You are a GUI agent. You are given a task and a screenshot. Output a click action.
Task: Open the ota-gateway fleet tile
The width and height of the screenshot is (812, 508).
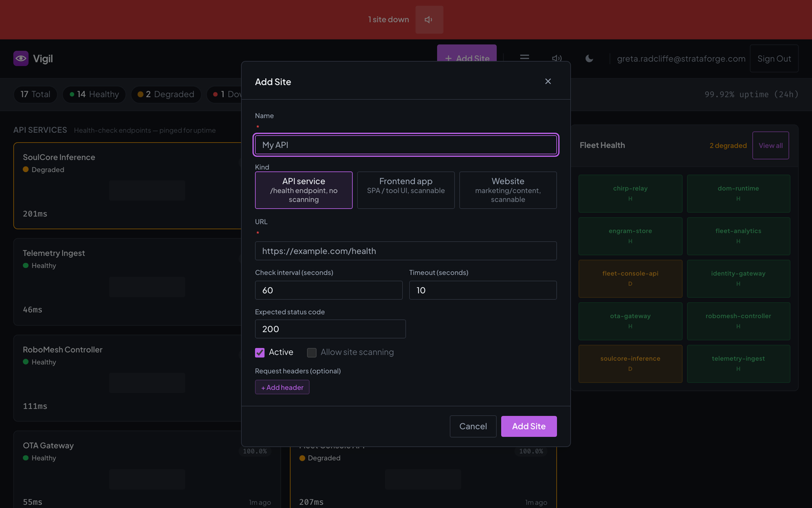coord(631,321)
